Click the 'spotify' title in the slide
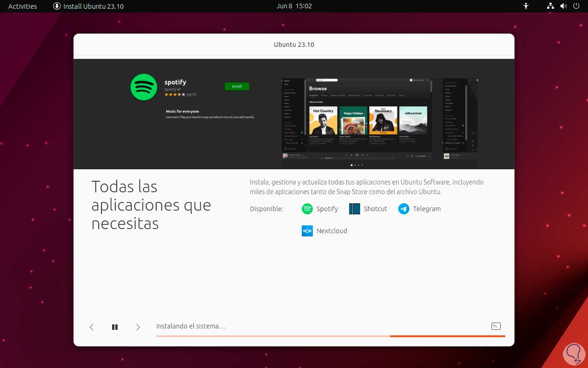The image size is (588, 368). (175, 82)
